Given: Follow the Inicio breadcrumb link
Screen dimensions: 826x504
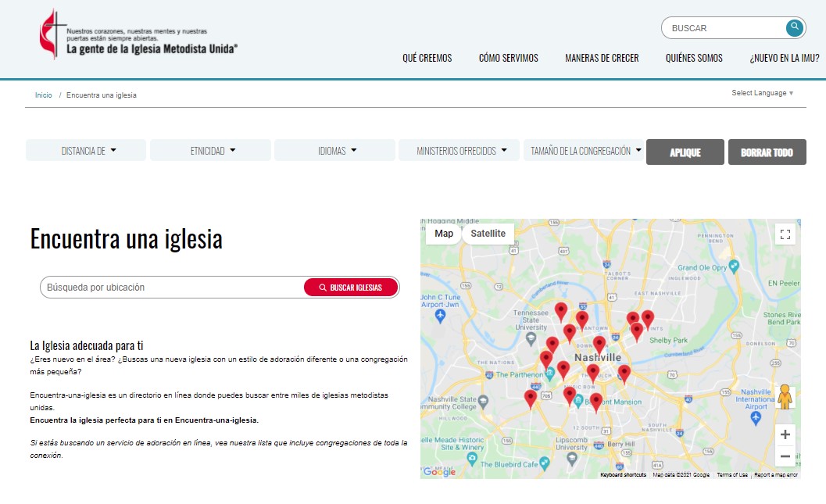Looking at the screenshot, I should tap(43, 95).
